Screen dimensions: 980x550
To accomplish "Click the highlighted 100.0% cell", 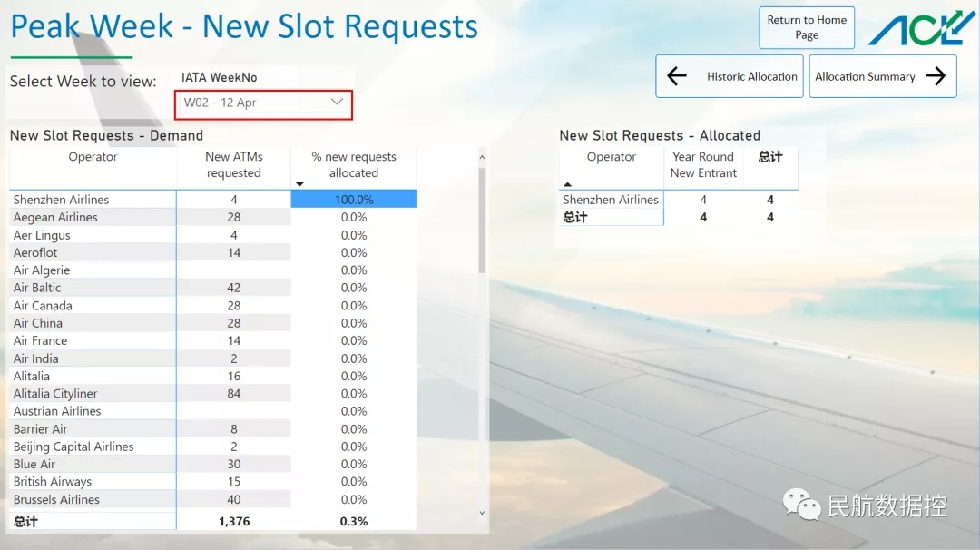I will click(x=354, y=200).
